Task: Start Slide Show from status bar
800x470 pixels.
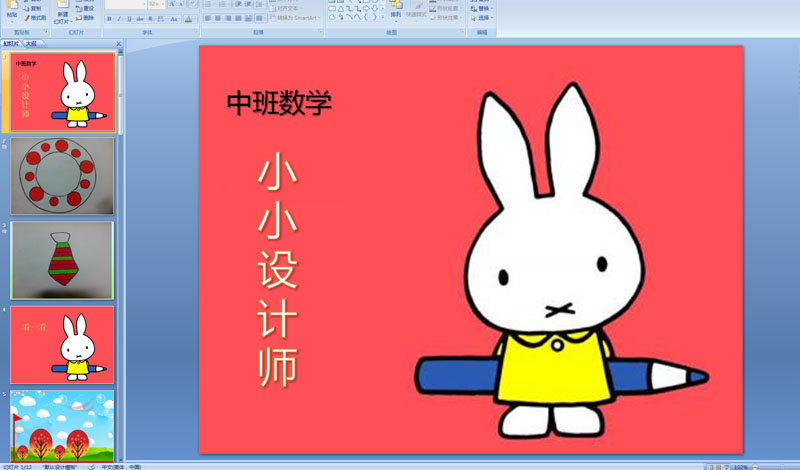Action: (x=727, y=467)
